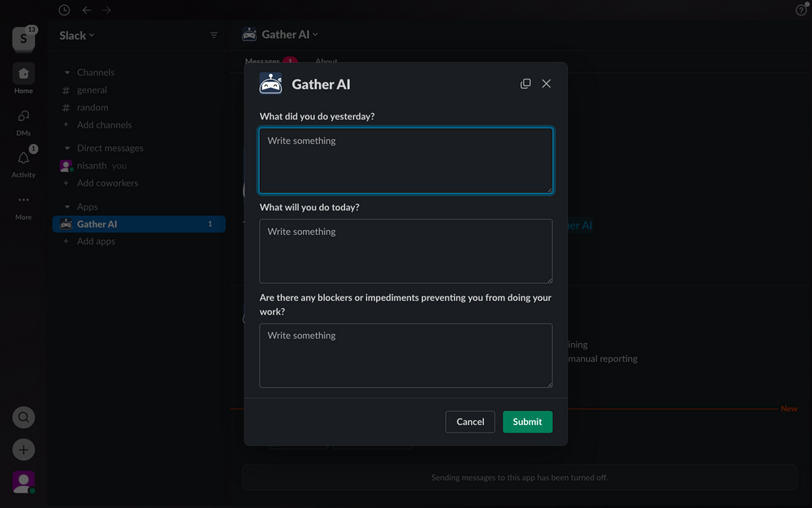
Task: Click Add coworkers link
Action: click(108, 183)
